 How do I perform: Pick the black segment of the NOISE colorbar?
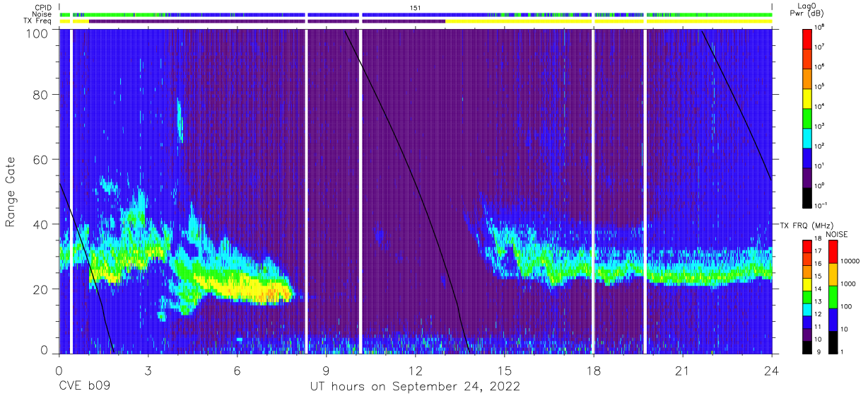pyautogui.click(x=834, y=342)
